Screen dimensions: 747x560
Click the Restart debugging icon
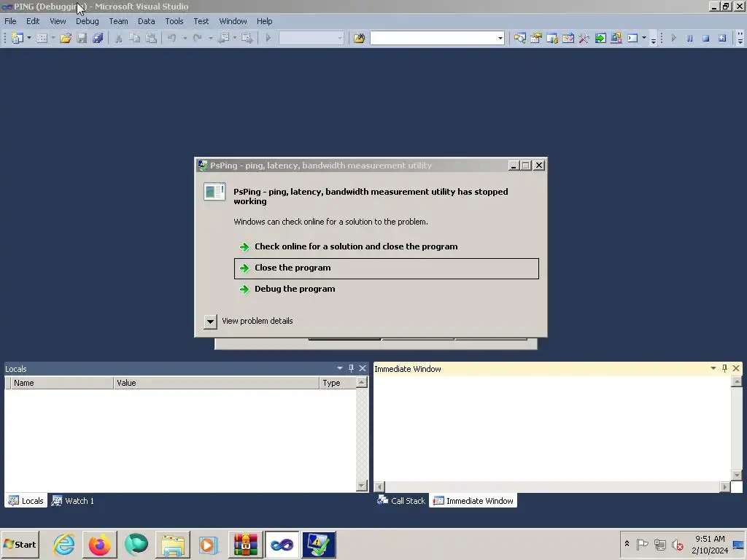pyautogui.click(x=722, y=38)
